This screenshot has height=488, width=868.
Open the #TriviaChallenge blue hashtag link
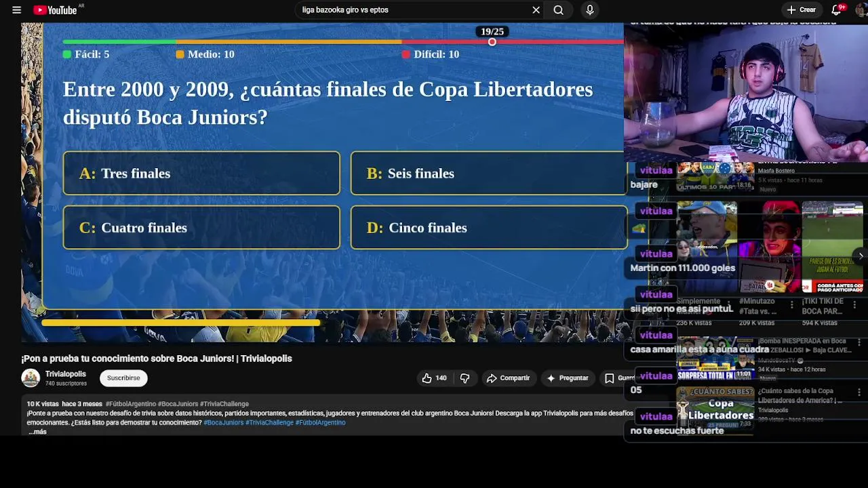point(269,422)
